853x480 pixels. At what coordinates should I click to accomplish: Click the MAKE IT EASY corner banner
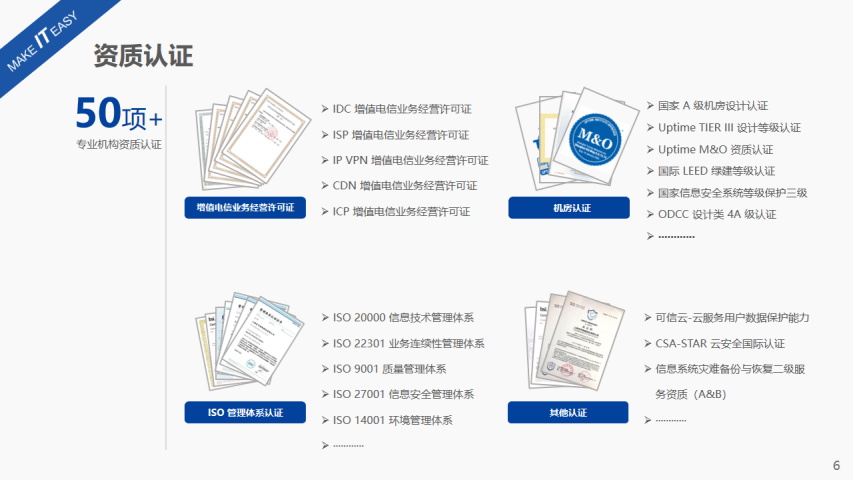42,42
